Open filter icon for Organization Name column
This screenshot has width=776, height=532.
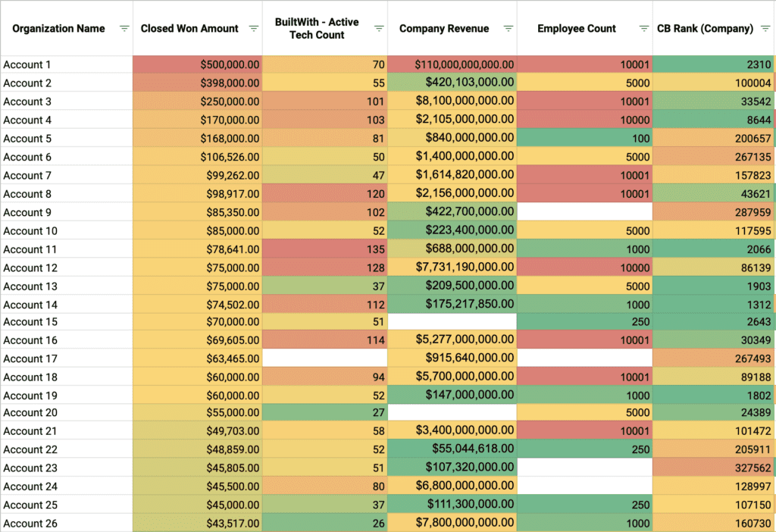pyautogui.click(x=124, y=29)
